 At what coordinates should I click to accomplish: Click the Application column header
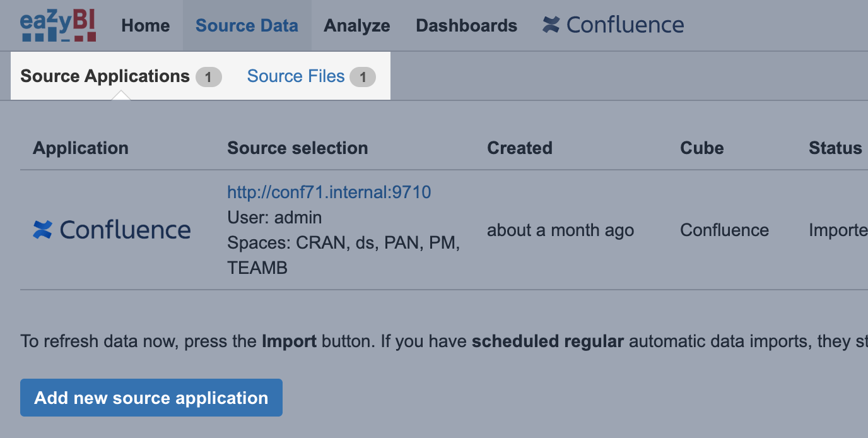pyautogui.click(x=81, y=148)
